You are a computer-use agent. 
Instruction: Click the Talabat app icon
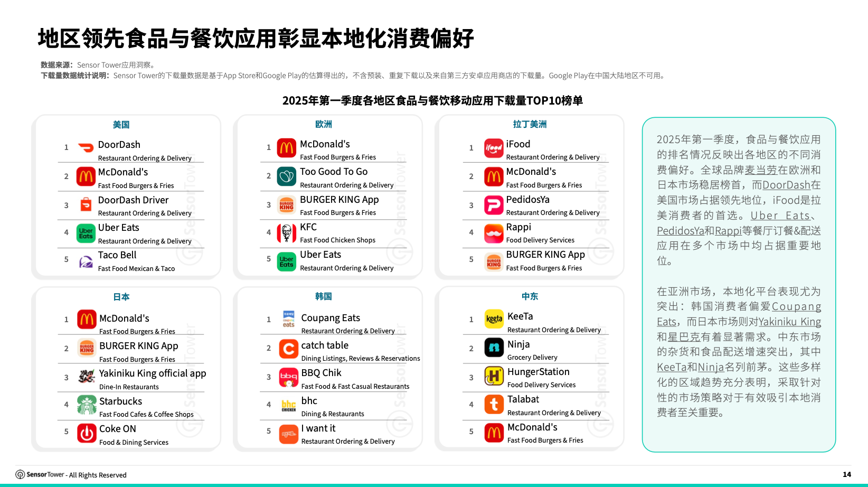pyautogui.click(x=494, y=405)
